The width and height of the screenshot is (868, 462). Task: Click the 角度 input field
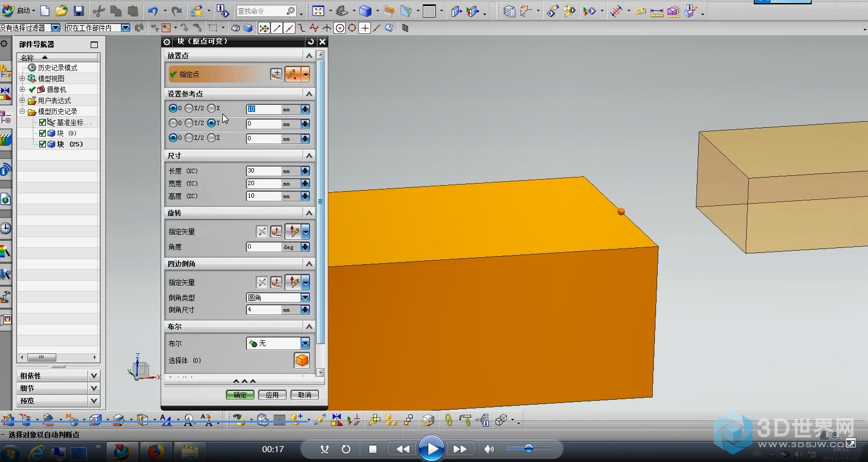point(263,247)
